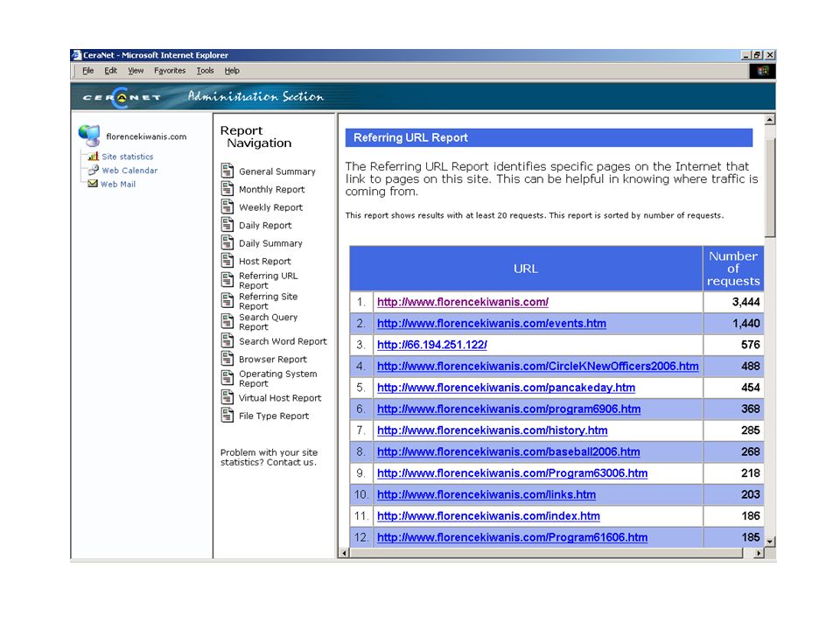Click the Web Calendar icon
The height and width of the screenshot is (630, 840).
pos(94,170)
